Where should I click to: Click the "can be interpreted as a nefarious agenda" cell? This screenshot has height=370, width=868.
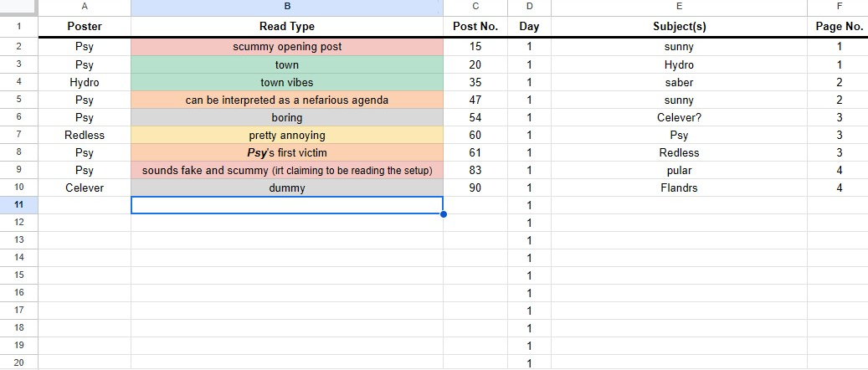tap(286, 100)
